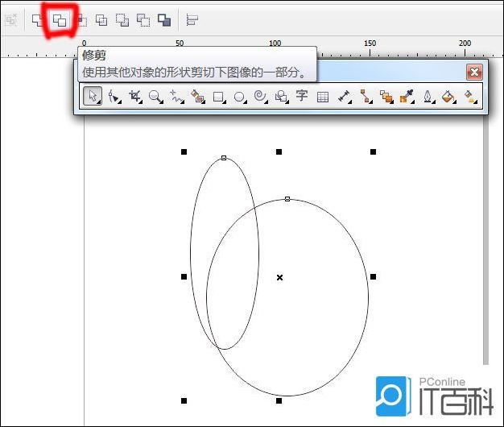Select the Spiral tool

[260, 97]
